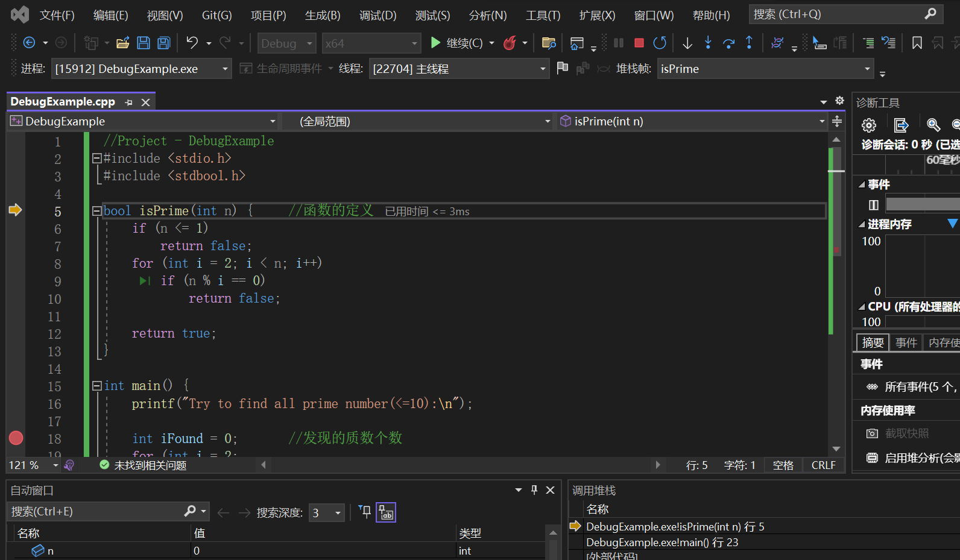960x560 pixels.
Task: Switch to the 摘要 tab in diagnostics
Action: pyautogui.click(x=873, y=342)
